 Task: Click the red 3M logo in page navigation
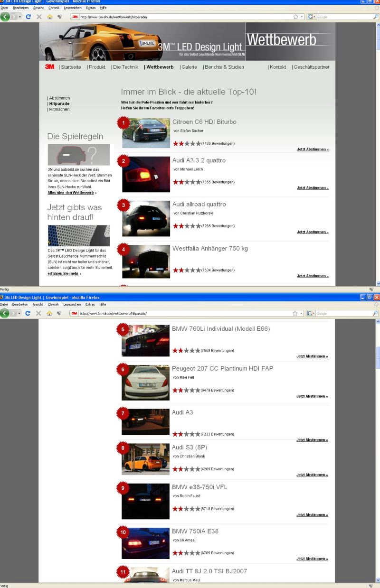coord(49,67)
